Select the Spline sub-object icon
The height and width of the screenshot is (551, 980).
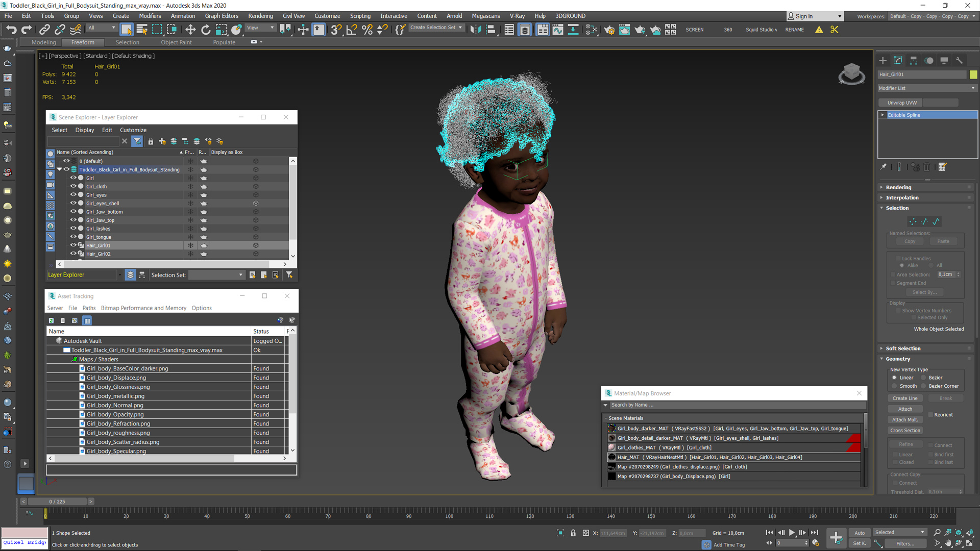pyautogui.click(x=936, y=221)
